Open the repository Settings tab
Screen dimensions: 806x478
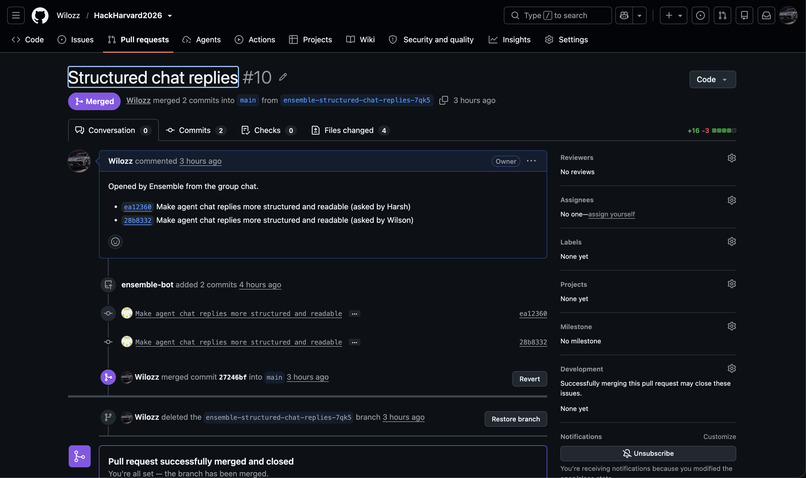[x=566, y=40]
